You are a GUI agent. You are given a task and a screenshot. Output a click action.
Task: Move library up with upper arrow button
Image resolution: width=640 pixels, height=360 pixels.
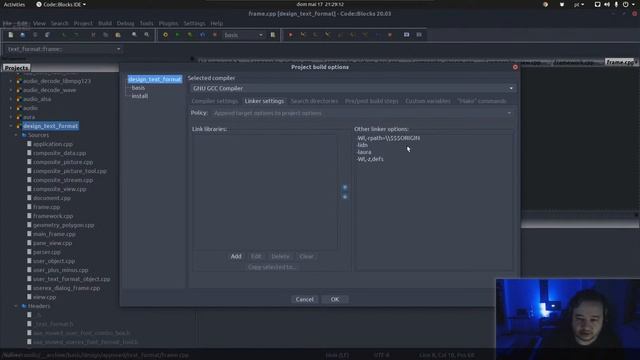345,187
